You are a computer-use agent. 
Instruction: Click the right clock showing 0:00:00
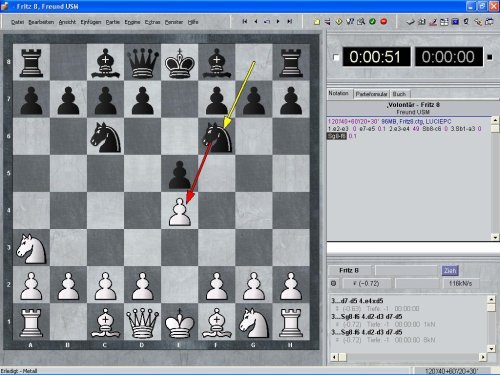(x=448, y=57)
